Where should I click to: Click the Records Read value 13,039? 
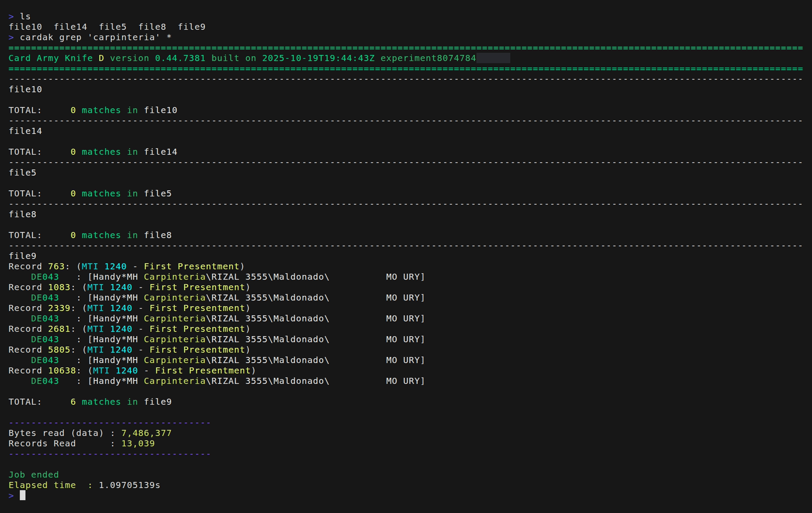pyautogui.click(x=138, y=444)
